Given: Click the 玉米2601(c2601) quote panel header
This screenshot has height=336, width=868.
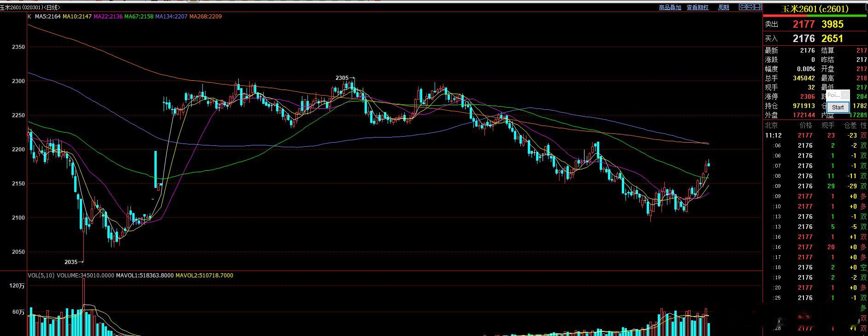Looking at the screenshot, I should (815, 9).
